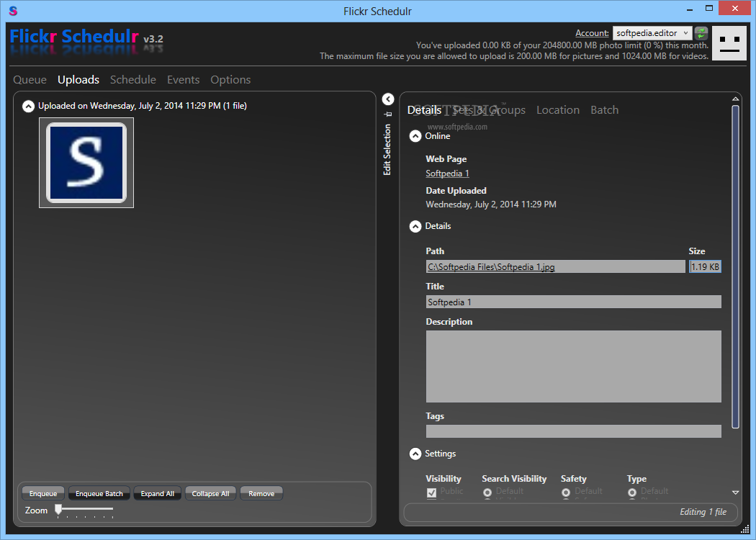Open the Location tab
This screenshot has height=540, width=756.
coord(558,110)
